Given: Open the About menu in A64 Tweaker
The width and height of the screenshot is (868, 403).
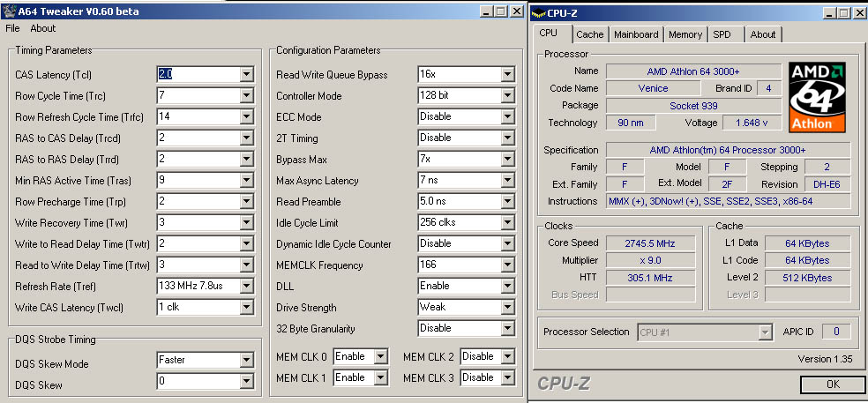Looking at the screenshot, I should point(42,28).
